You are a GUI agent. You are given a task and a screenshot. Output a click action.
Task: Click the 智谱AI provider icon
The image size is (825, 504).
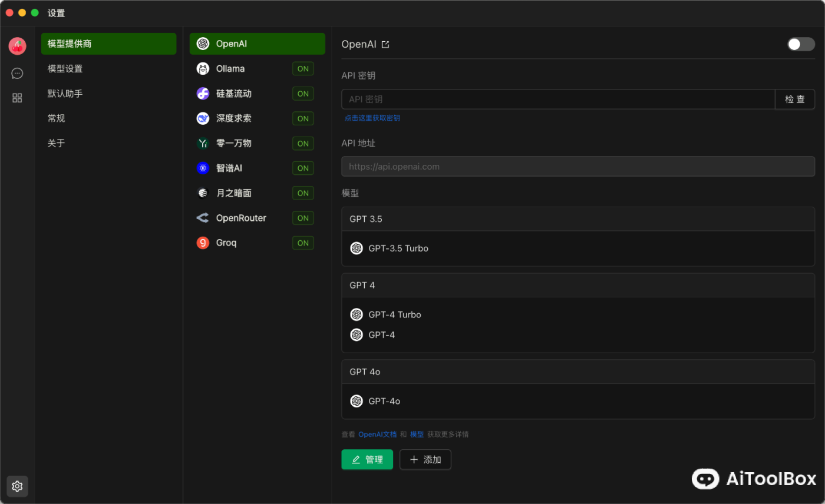(203, 168)
